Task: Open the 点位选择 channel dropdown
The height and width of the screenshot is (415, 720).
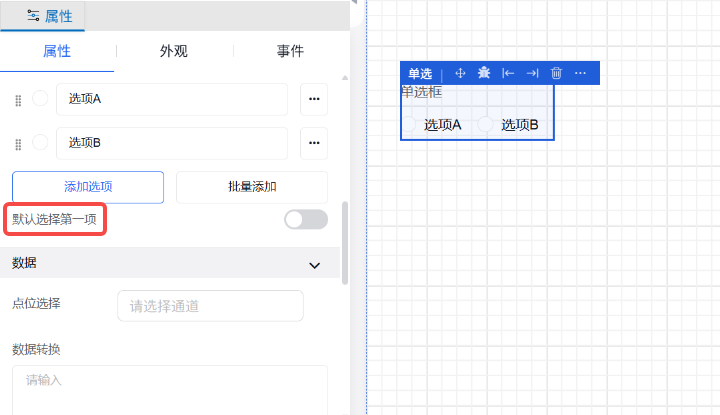Action: click(210, 306)
